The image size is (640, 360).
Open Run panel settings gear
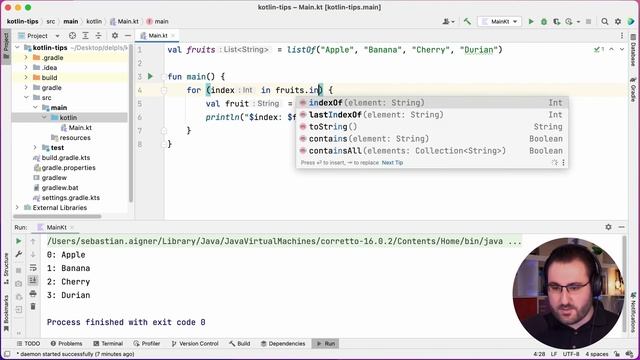coord(608,227)
